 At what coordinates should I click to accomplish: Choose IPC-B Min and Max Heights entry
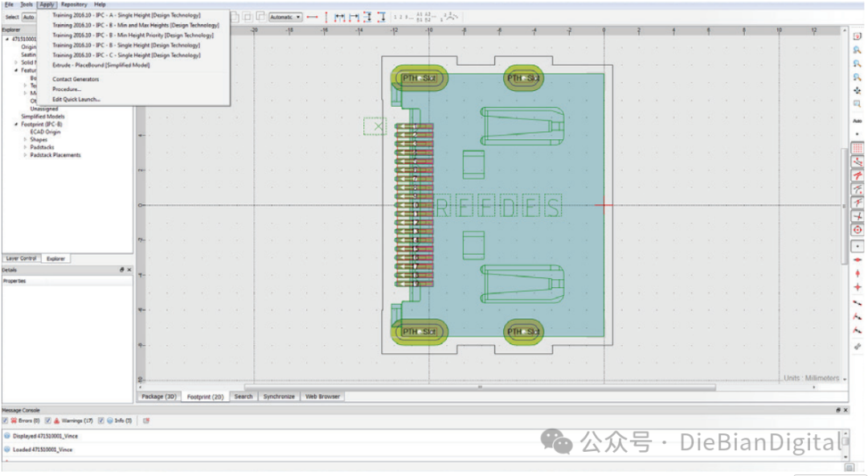(x=136, y=26)
